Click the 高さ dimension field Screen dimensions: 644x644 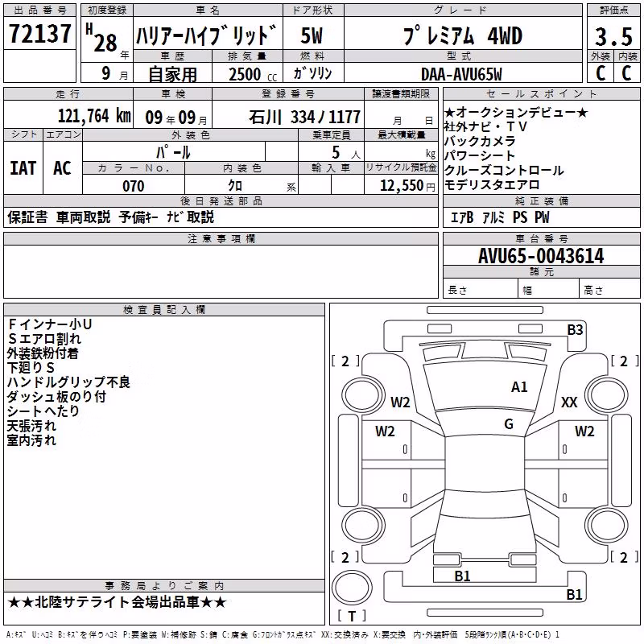pyautogui.click(x=609, y=288)
